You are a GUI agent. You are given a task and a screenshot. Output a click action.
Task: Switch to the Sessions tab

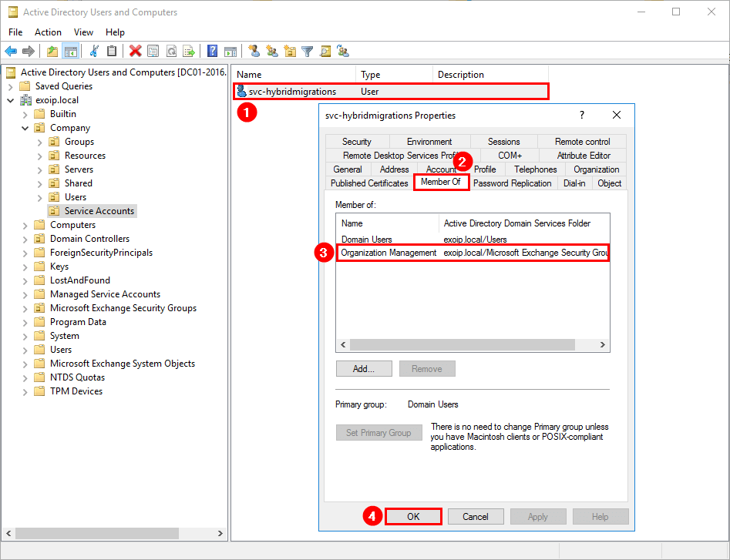click(503, 142)
